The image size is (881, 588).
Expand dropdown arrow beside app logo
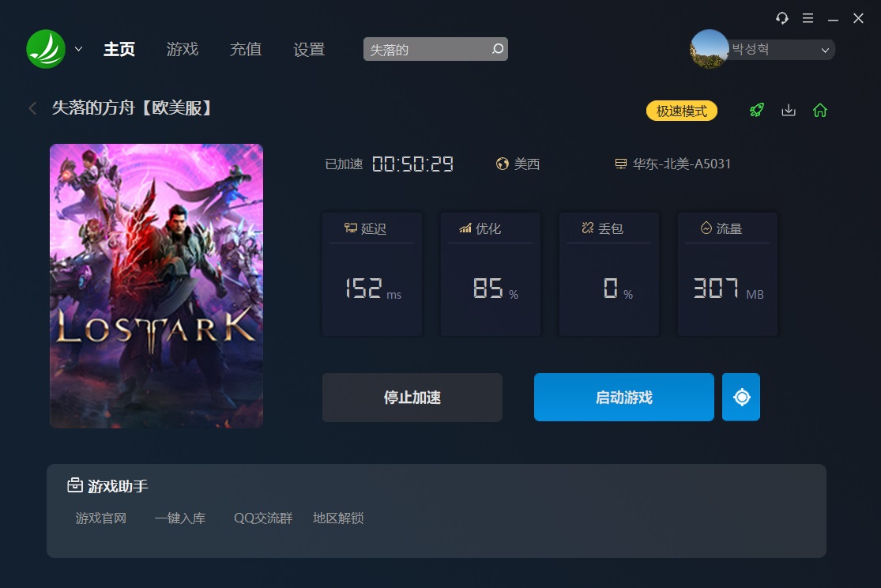[x=79, y=50]
